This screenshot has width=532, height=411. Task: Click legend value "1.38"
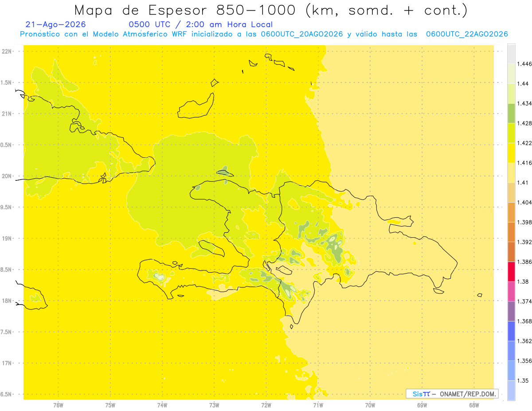524,282
